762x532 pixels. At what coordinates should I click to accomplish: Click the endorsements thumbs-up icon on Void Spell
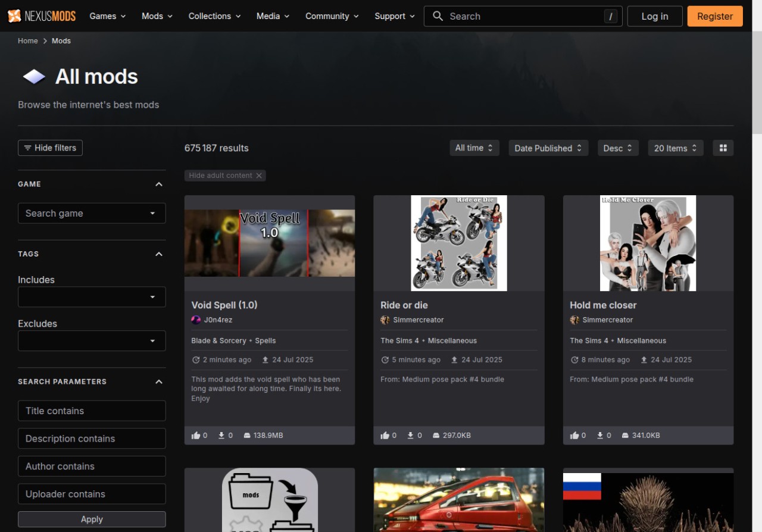tap(196, 436)
